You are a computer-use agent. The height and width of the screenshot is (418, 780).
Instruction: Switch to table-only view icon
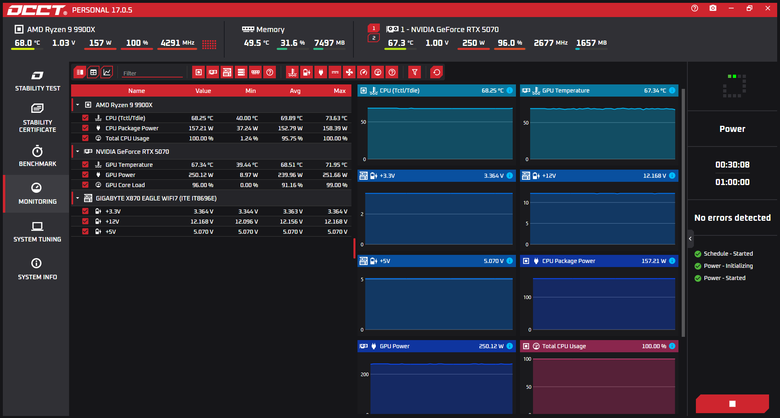click(93, 73)
